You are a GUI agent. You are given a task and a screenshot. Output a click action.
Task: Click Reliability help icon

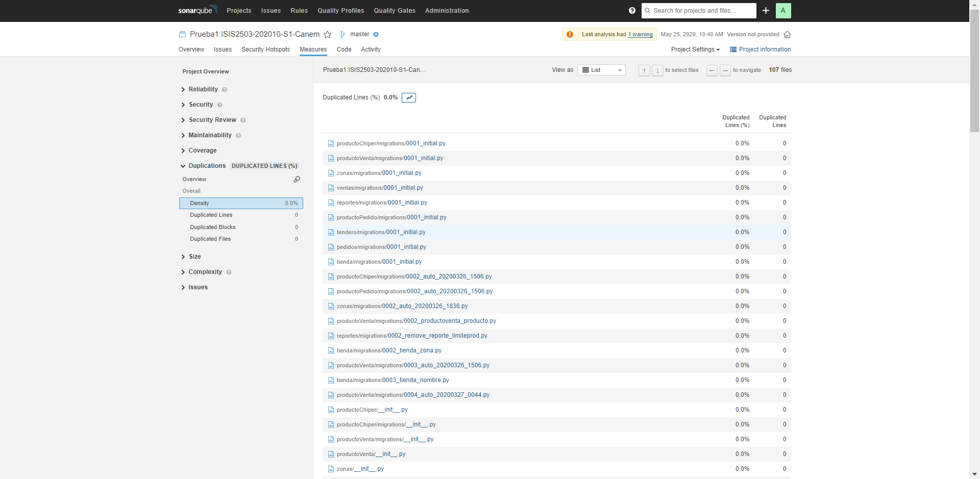click(x=225, y=90)
